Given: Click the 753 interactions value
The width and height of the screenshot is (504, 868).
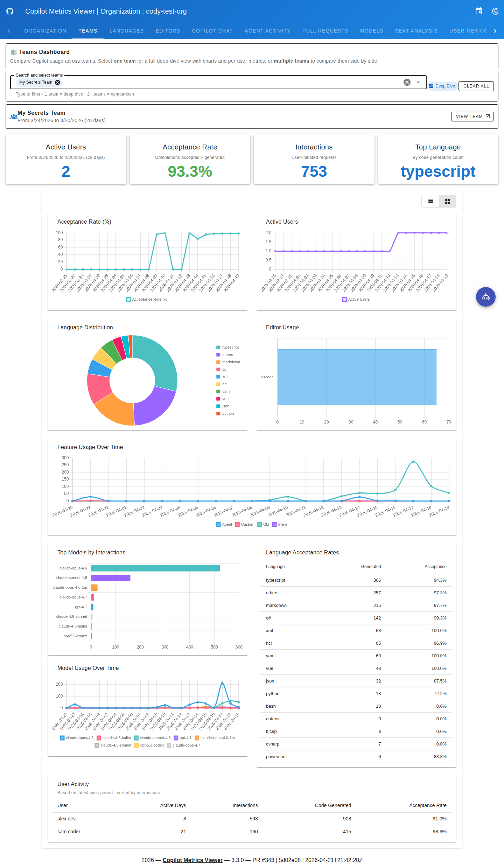Looking at the screenshot, I should 314,171.
